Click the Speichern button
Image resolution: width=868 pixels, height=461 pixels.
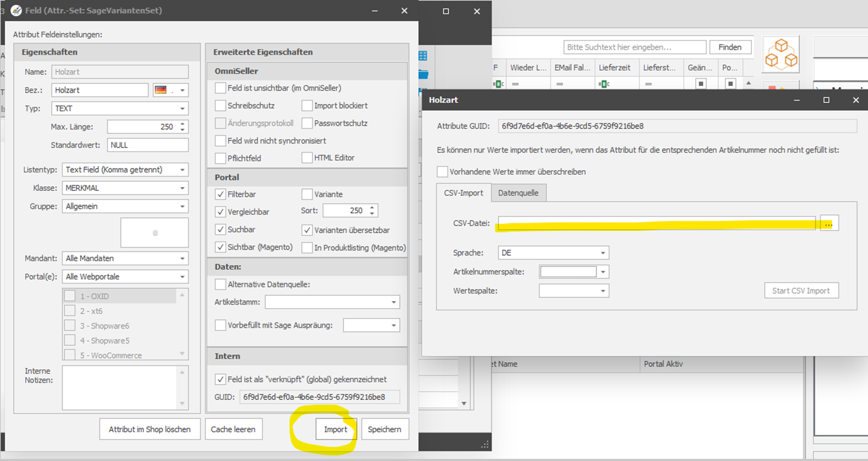(x=385, y=429)
